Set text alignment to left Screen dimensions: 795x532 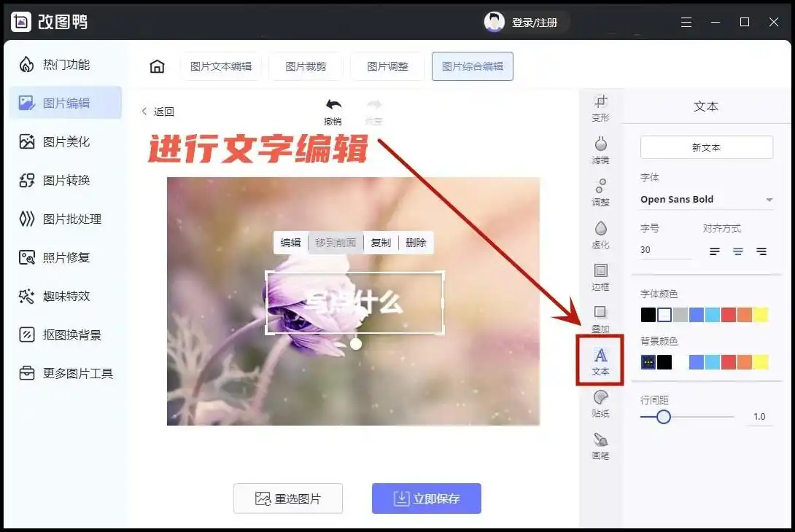715,251
